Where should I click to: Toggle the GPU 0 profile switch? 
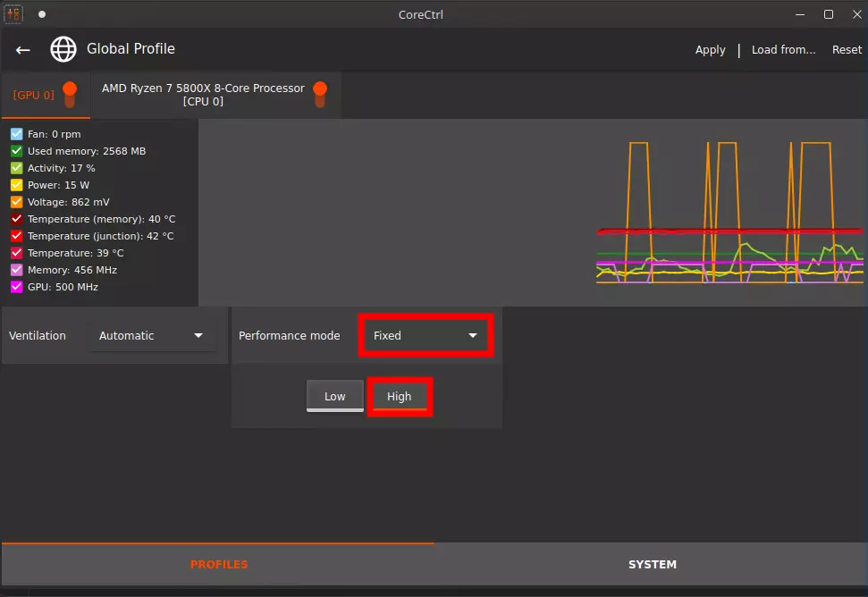click(70, 94)
